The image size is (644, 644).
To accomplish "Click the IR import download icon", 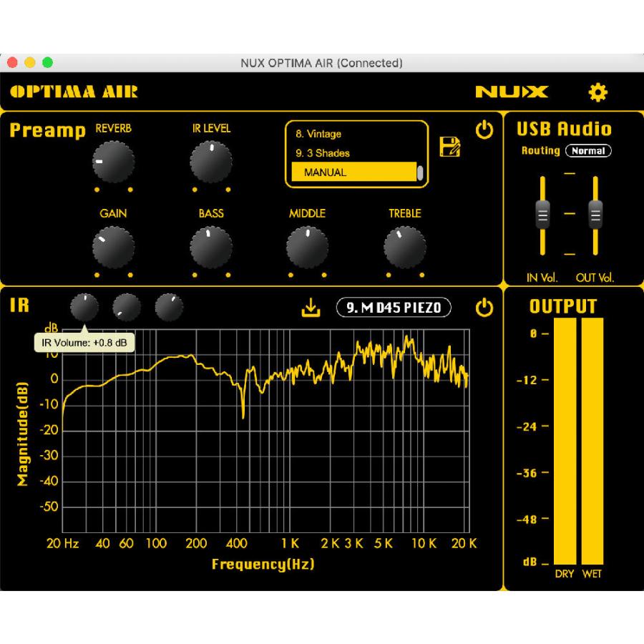I will click(311, 308).
